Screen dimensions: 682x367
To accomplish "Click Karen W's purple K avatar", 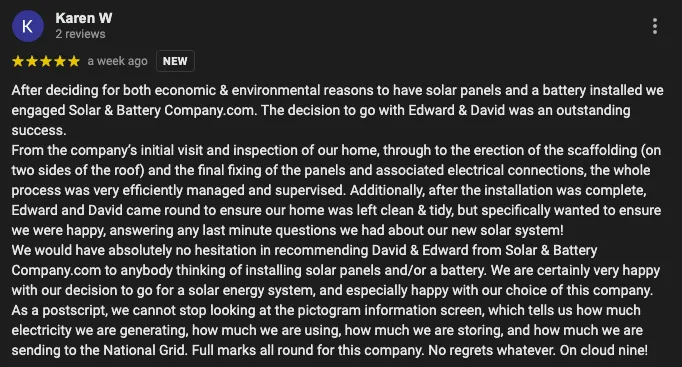I will [28, 27].
